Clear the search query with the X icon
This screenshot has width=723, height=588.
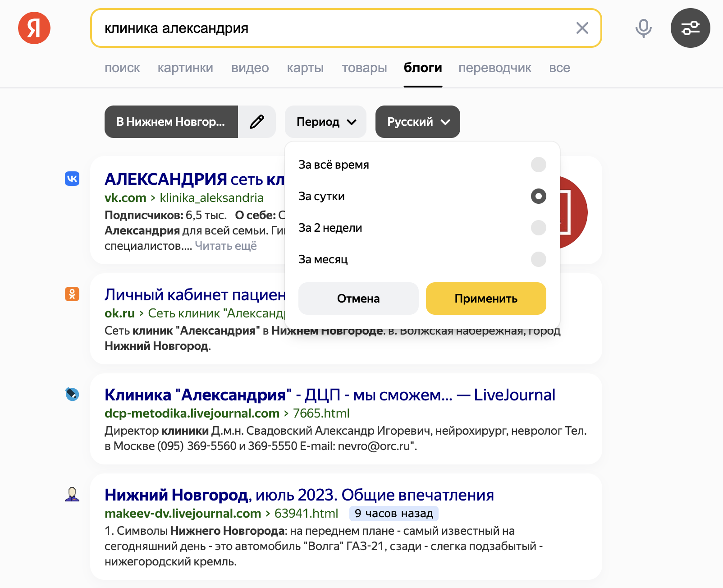[582, 28]
